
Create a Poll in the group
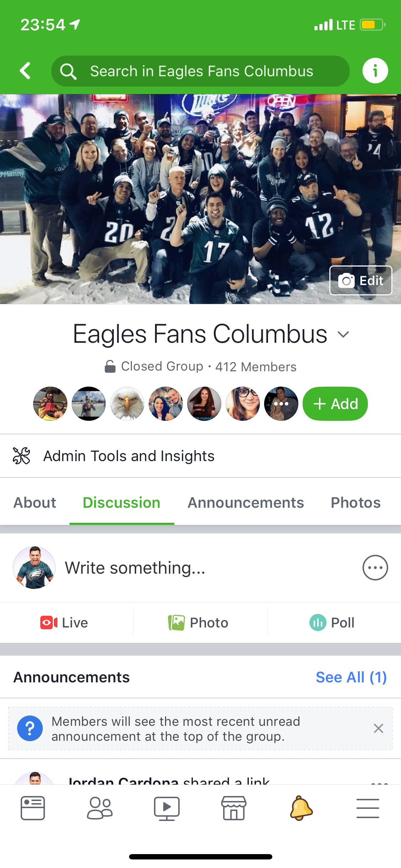331,622
